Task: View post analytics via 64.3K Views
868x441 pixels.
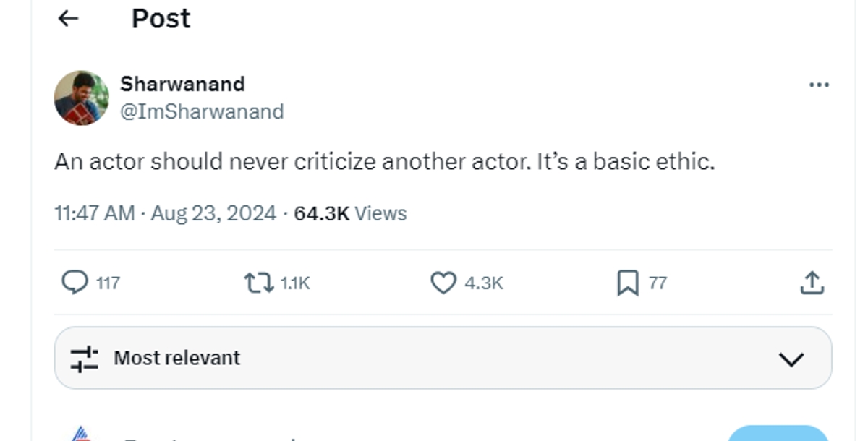Action: pos(350,213)
